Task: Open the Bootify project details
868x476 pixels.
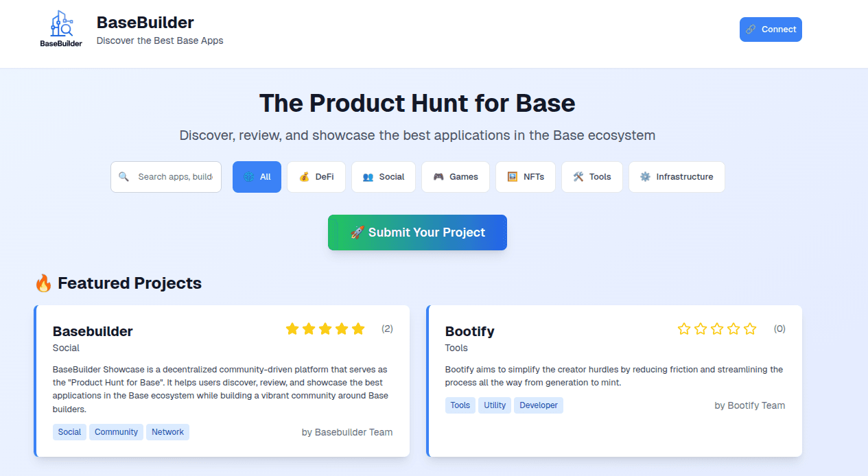Action: 470,331
